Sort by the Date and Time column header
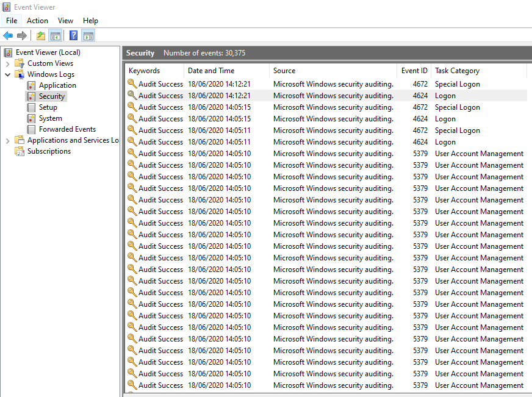This screenshot has height=397, width=532. (226, 71)
